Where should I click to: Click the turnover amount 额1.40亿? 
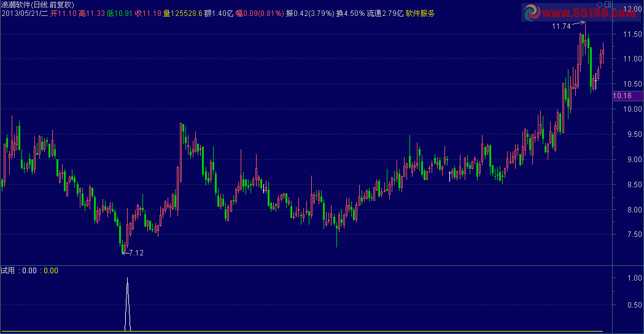click(x=219, y=14)
